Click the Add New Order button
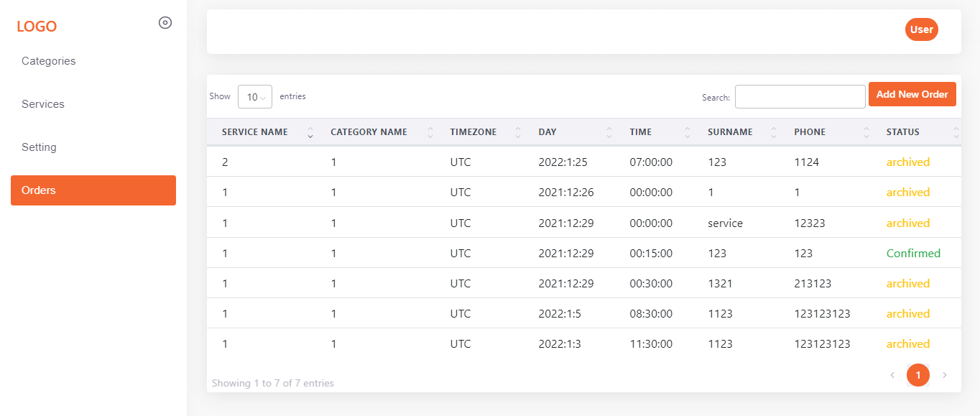The height and width of the screenshot is (416, 980). point(912,94)
